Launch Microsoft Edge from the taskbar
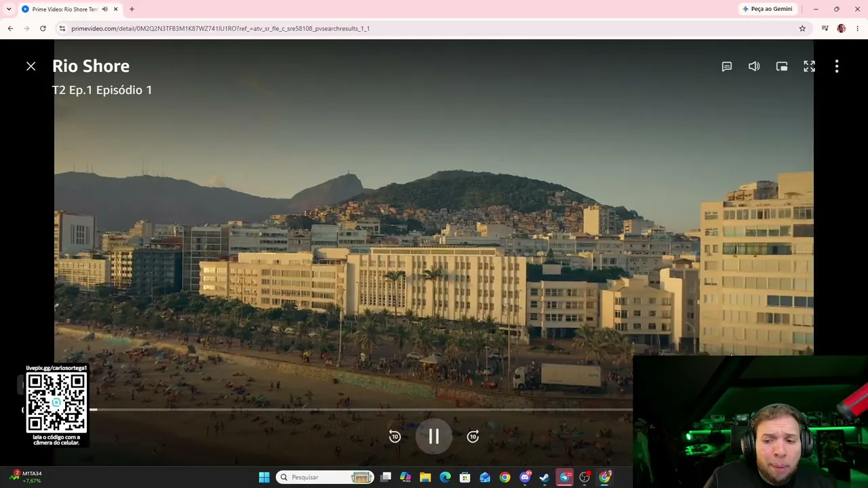 (445, 477)
